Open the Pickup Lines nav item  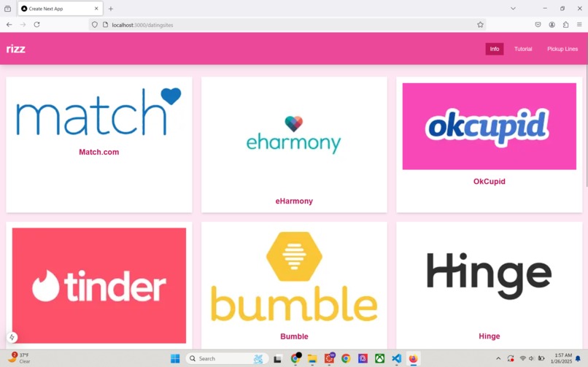[x=562, y=49]
